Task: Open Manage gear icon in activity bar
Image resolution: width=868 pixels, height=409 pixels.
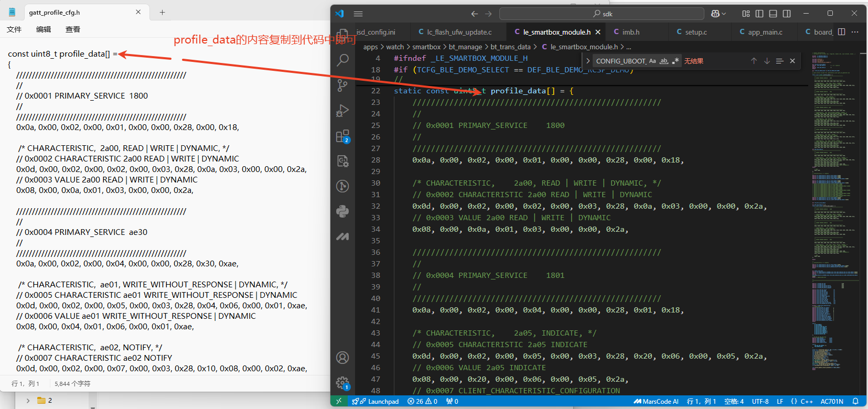Action: [x=342, y=383]
